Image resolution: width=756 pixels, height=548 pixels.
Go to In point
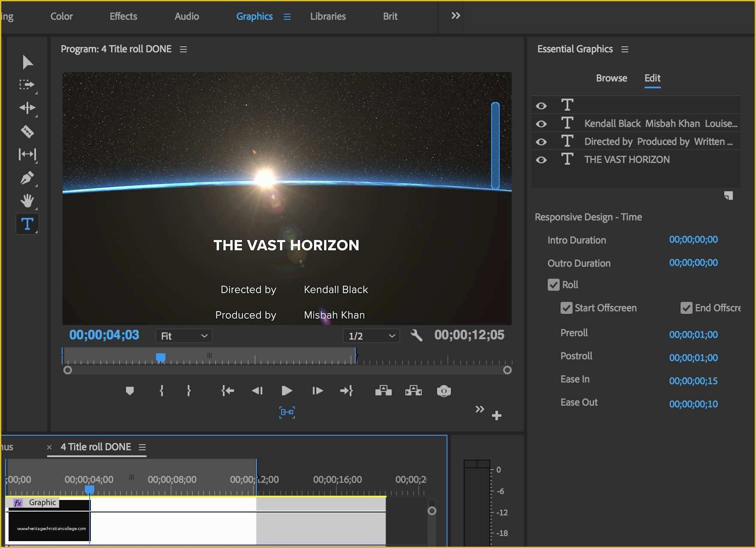[x=228, y=391]
